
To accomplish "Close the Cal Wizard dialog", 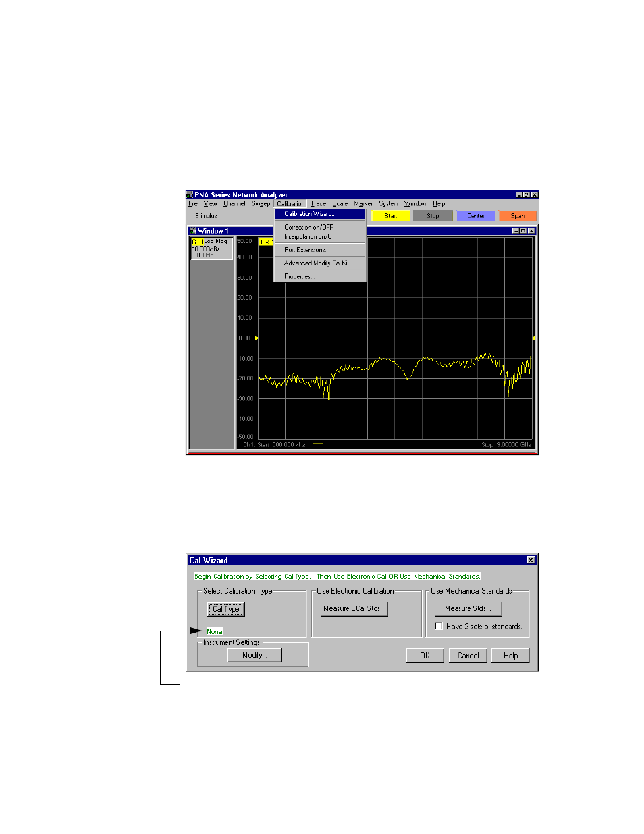I will click(x=531, y=561).
